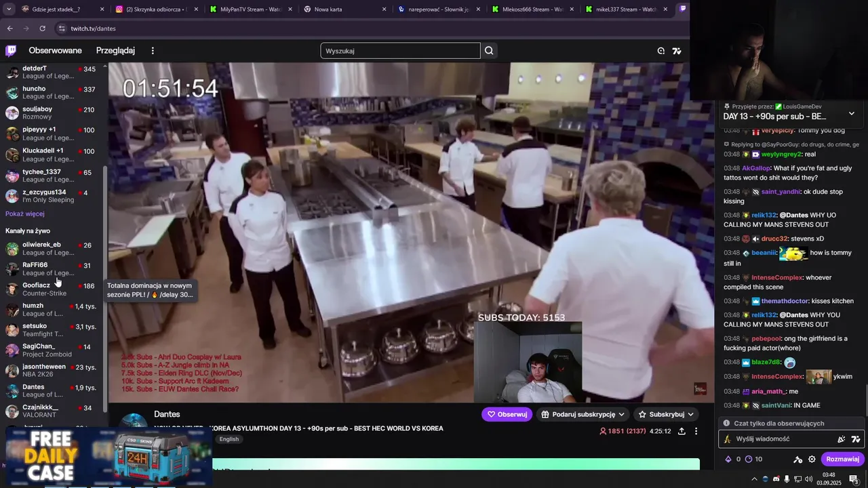The width and height of the screenshot is (868, 488).
Task: Open the Przeglądaj navigation link
Action: [115, 51]
